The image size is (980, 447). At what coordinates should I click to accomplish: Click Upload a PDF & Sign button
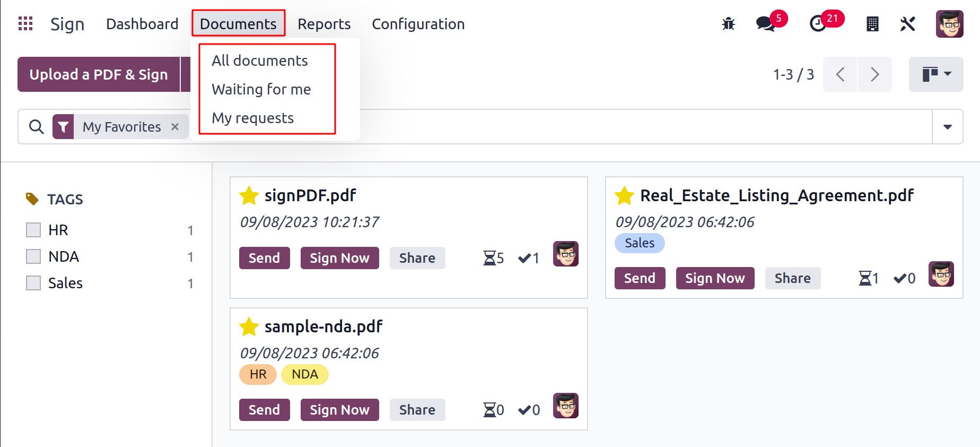99,74
